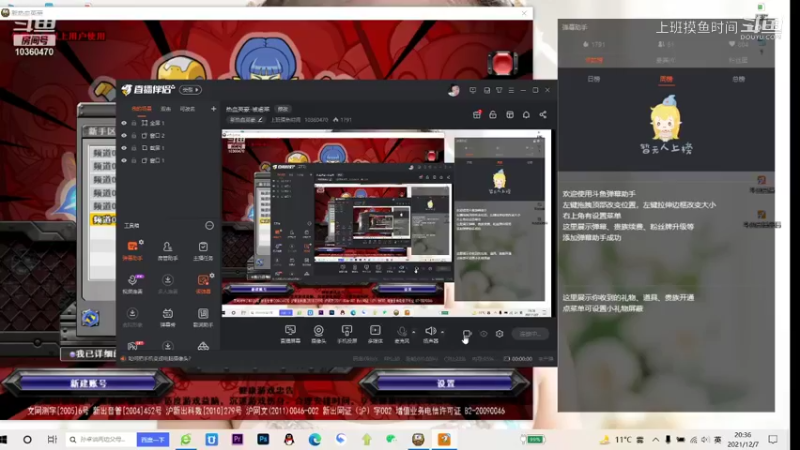Screen dimensions: 800x450
Task: Open the hamburger menu in companion title bar
Action: 511,90
